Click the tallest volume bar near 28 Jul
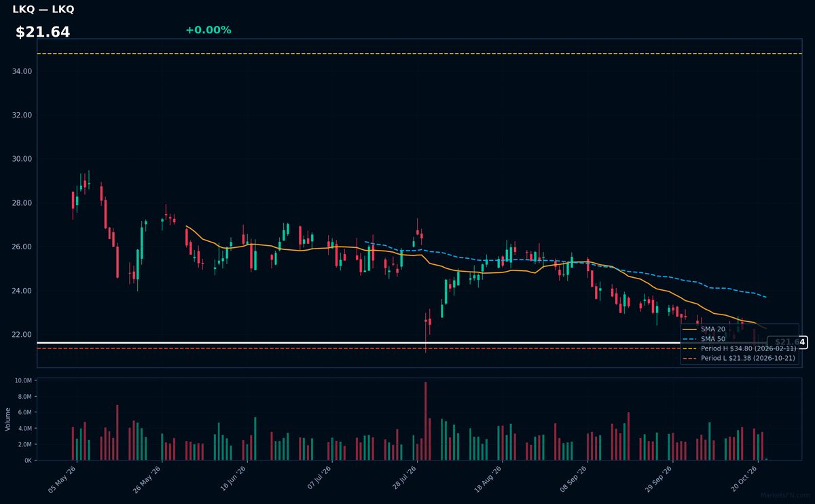Screen dimensions: 815x504 [425, 421]
